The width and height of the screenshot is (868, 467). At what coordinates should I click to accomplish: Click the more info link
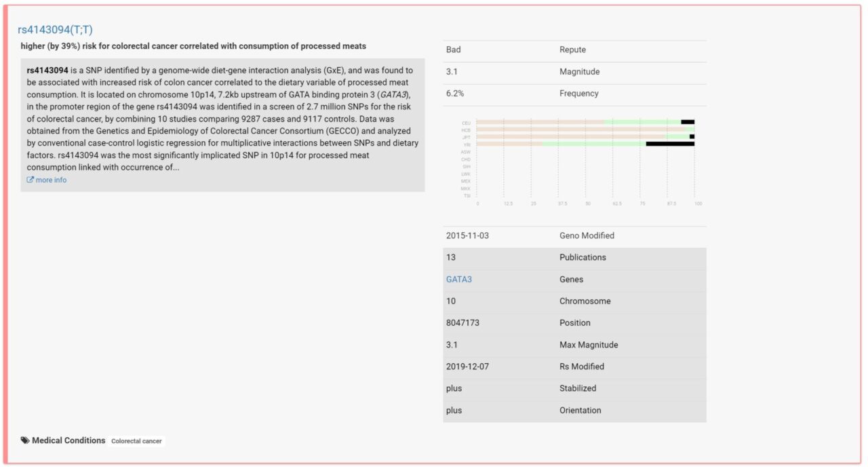pos(50,179)
